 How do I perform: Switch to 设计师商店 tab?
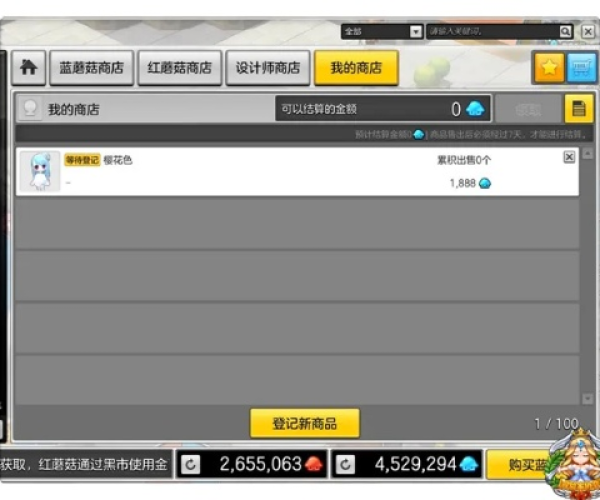(267, 68)
